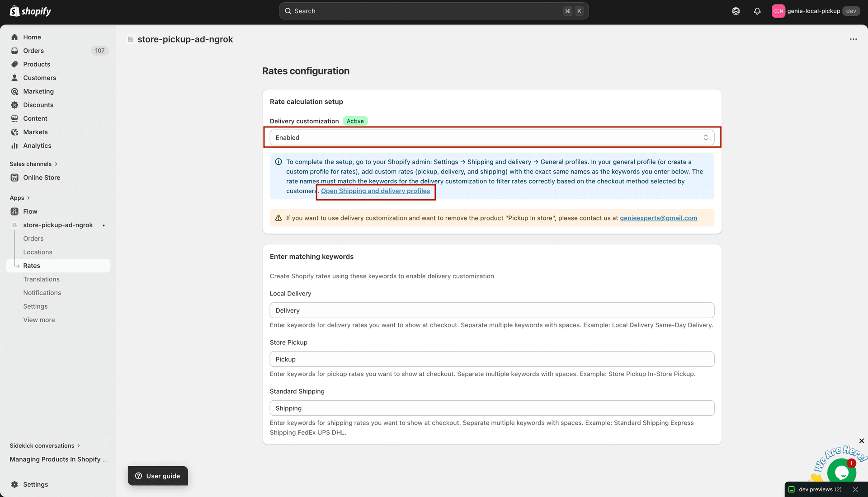Viewport: 868px width, 497px height.
Task: Email genieexperts@gmail.com via the link
Action: click(x=658, y=218)
